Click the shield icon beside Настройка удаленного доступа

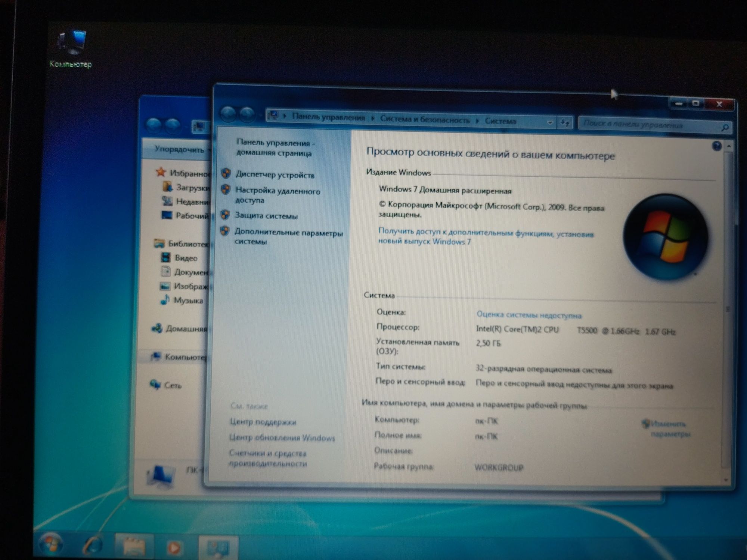click(x=225, y=189)
